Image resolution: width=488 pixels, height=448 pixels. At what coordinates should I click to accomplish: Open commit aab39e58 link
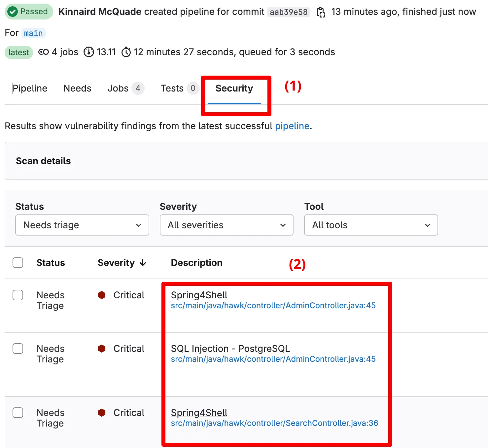pos(289,12)
